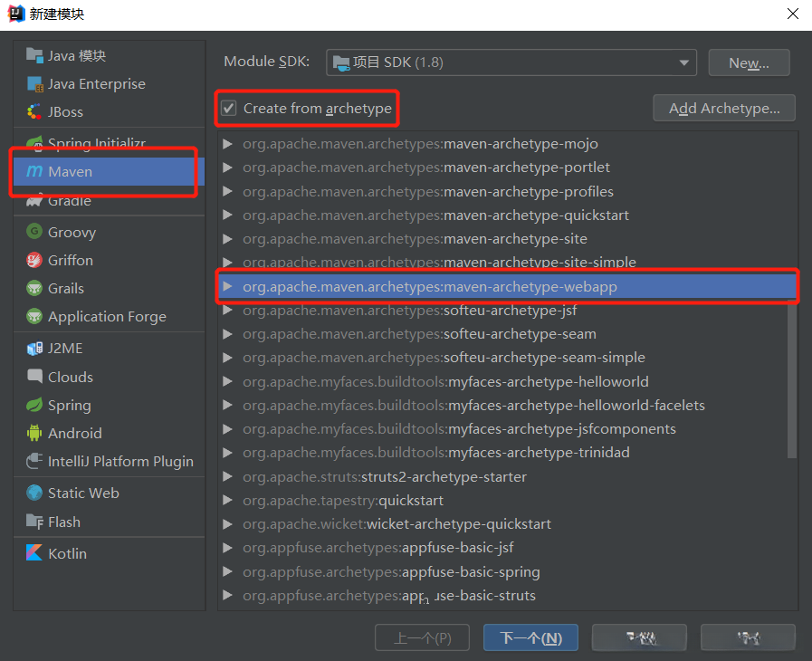Expand maven-archetype-webapp node
The width and height of the screenshot is (812, 661).
(x=227, y=286)
